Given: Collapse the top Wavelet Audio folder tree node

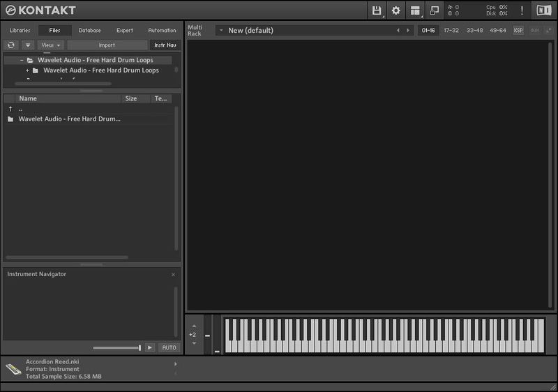Looking at the screenshot, I should click(x=22, y=60).
